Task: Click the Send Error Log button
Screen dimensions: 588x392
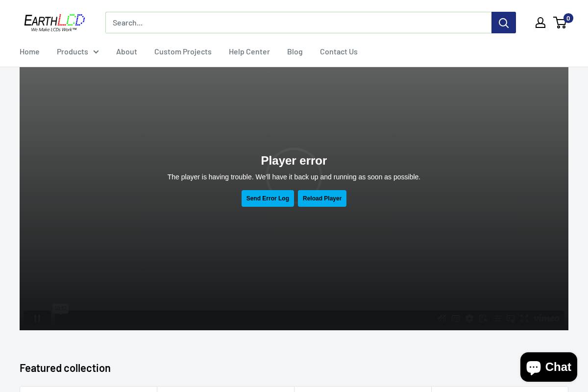Action: [x=268, y=198]
